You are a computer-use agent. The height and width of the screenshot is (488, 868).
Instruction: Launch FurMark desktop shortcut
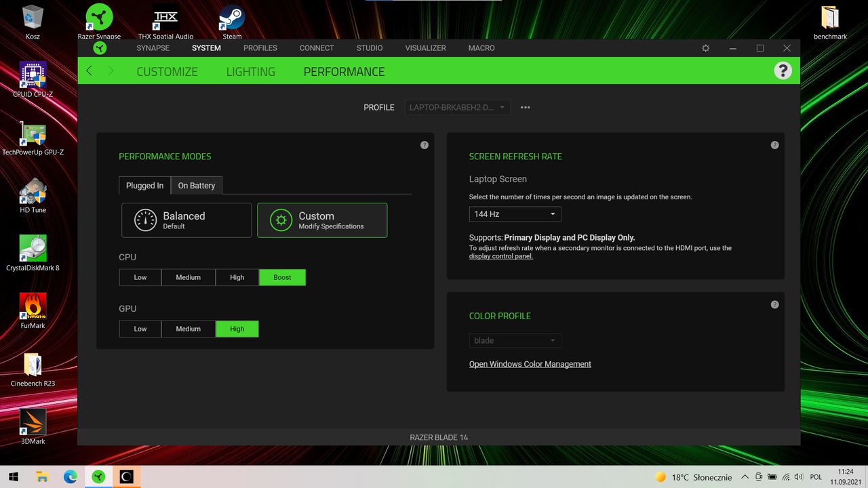33,310
